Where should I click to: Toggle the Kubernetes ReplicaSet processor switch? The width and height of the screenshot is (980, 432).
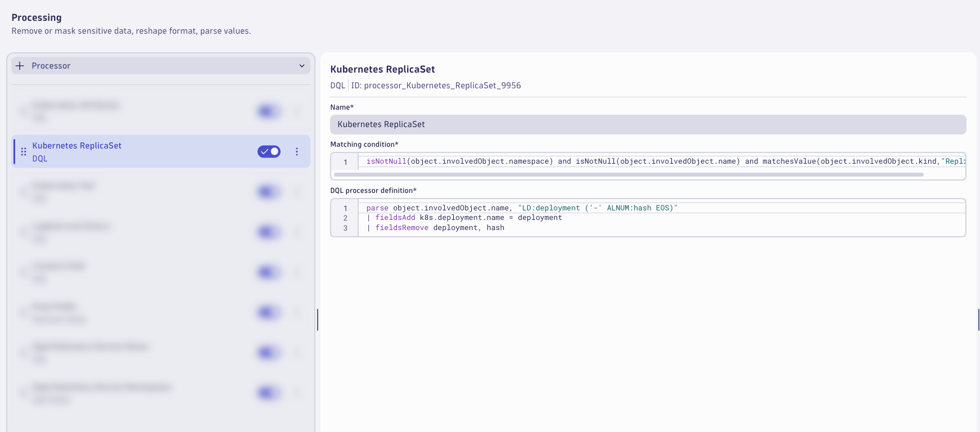click(x=269, y=151)
